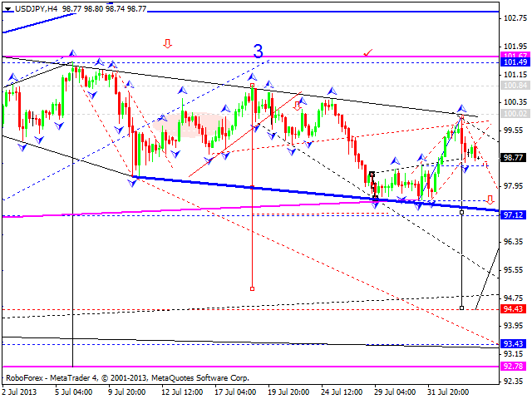Click the magenta 92.78 price label
Viewport: 532px width, 399px height.
[x=512, y=366]
